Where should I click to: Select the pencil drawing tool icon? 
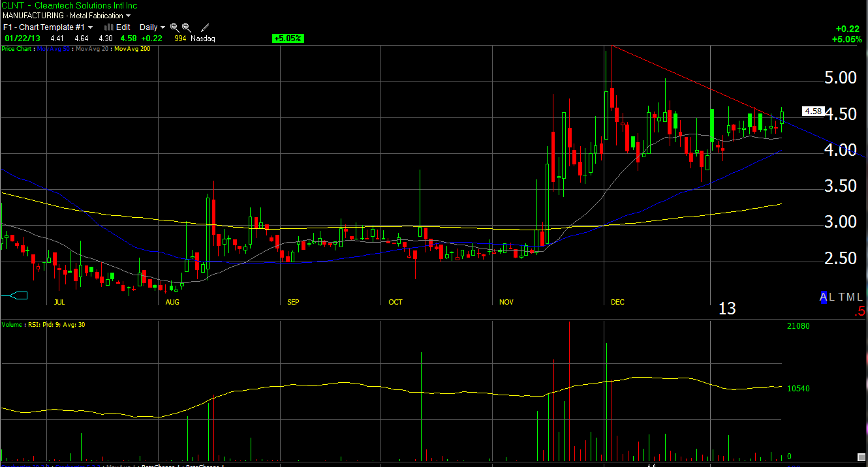coord(205,27)
